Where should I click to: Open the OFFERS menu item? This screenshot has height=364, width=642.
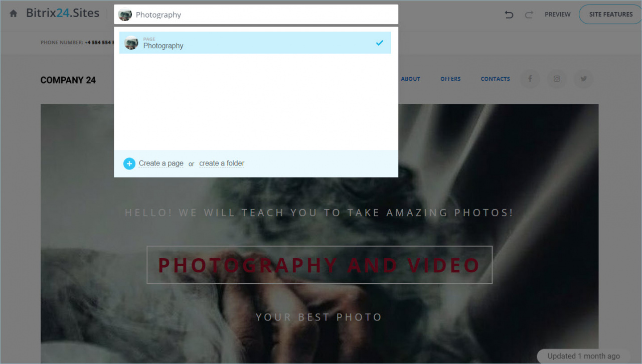pyautogui.click(x=450, y=79)
